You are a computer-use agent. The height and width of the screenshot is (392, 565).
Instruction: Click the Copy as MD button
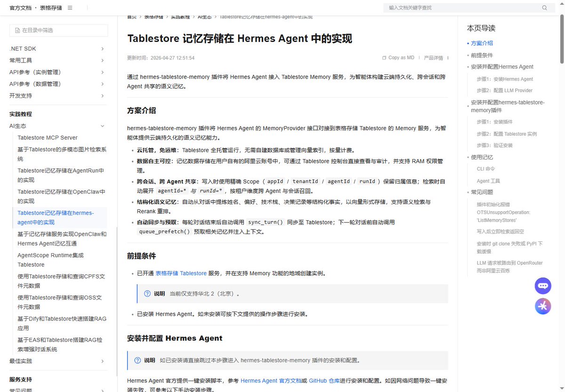(x=398, y=58)
